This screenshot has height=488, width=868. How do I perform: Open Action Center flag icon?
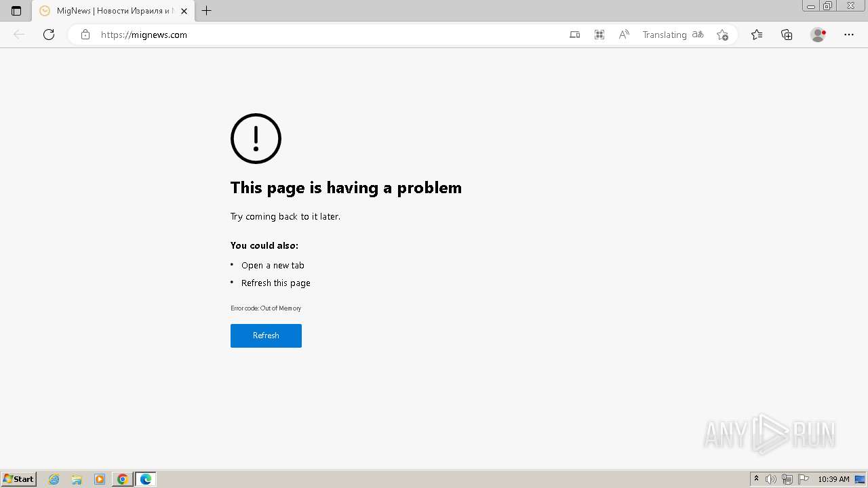(804, 479)
